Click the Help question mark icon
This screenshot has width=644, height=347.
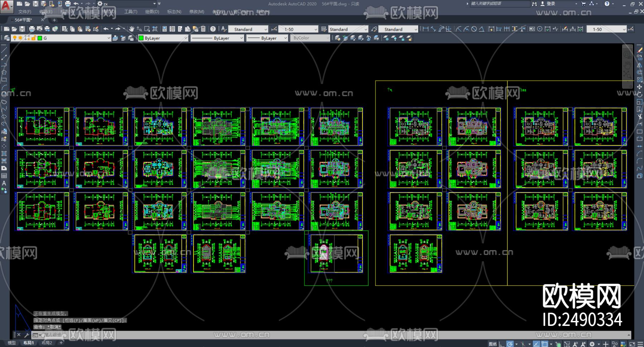coord(213,29)
